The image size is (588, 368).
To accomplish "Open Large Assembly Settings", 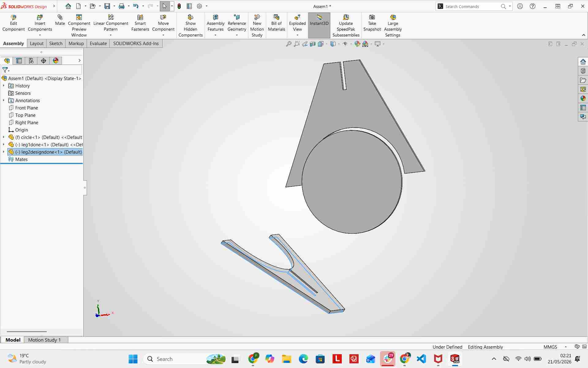I will (393, 26).
